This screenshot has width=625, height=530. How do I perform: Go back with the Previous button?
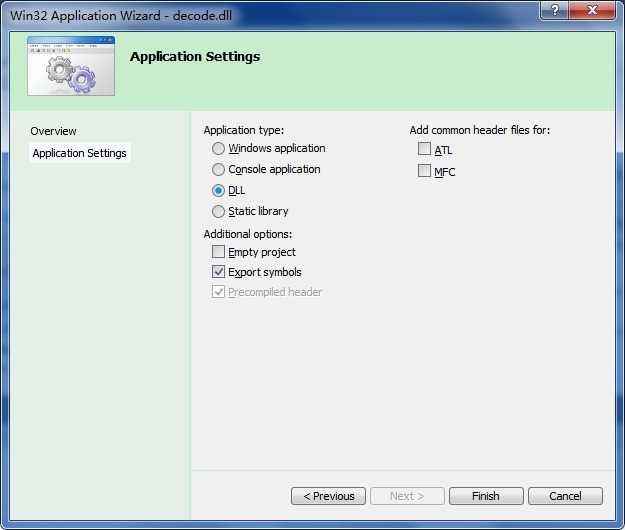coord(328,496)
